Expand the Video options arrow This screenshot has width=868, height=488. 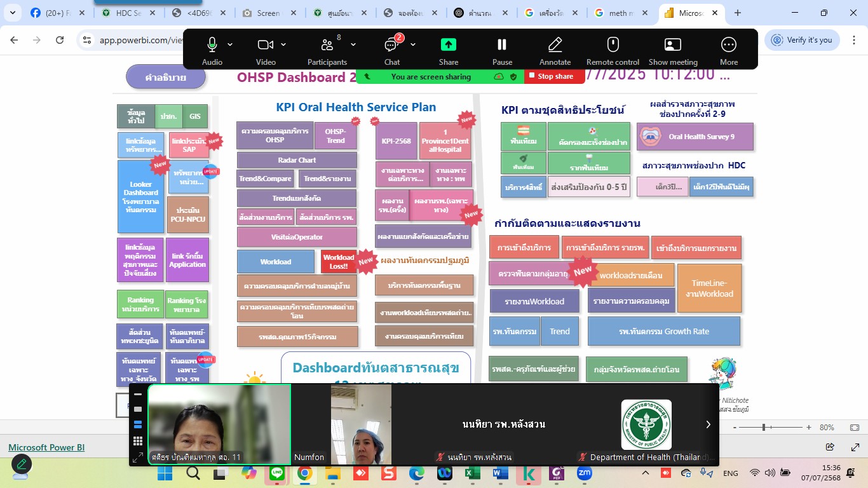283,44
